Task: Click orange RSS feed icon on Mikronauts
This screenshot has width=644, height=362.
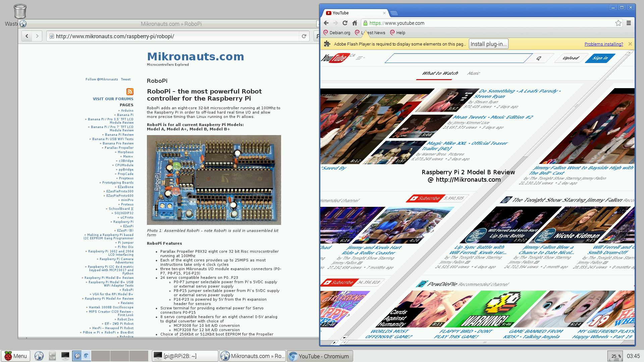Action: coord(130,92)
